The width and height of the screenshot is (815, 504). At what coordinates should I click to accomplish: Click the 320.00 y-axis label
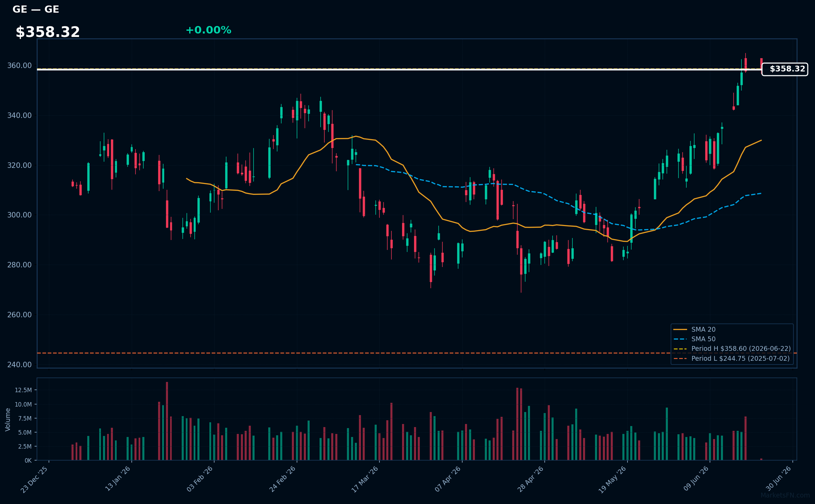pyautogui.click(x=20, y=165)
